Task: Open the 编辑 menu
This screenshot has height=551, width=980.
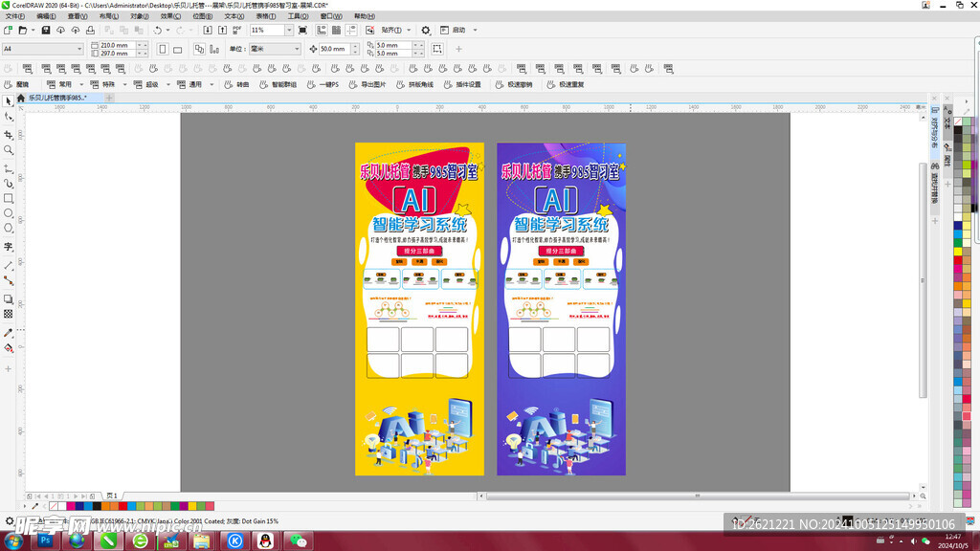Action: (46, 16)
